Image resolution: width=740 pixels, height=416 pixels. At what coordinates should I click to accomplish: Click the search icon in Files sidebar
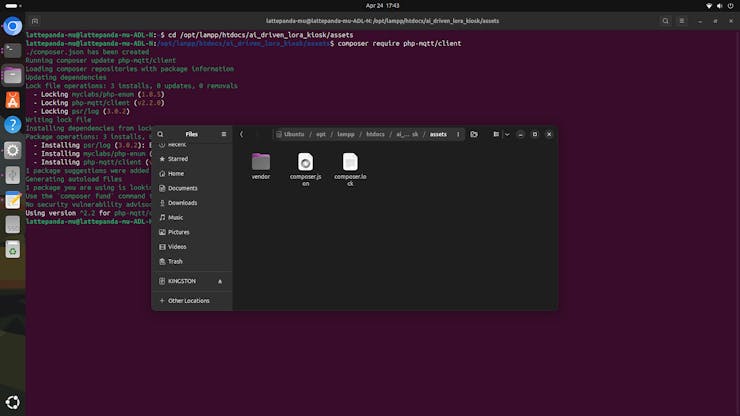click(160, 134)
